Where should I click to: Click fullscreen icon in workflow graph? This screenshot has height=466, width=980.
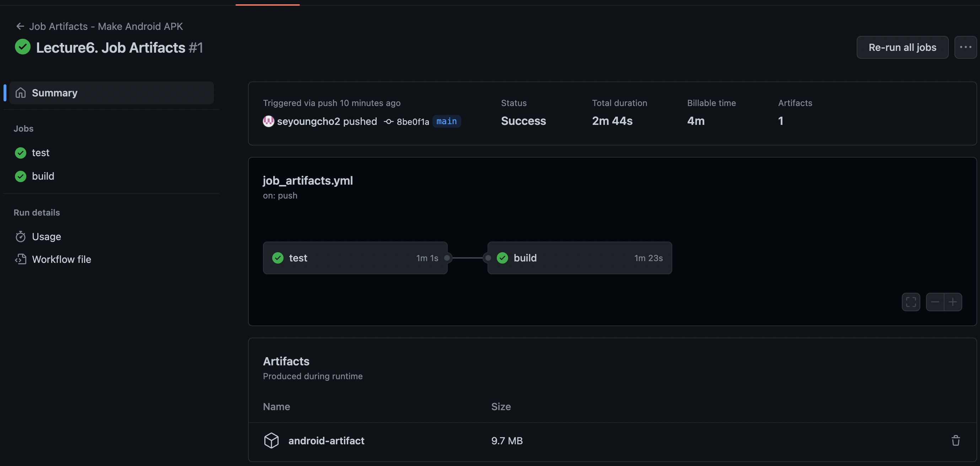click(x=911, y=302)
